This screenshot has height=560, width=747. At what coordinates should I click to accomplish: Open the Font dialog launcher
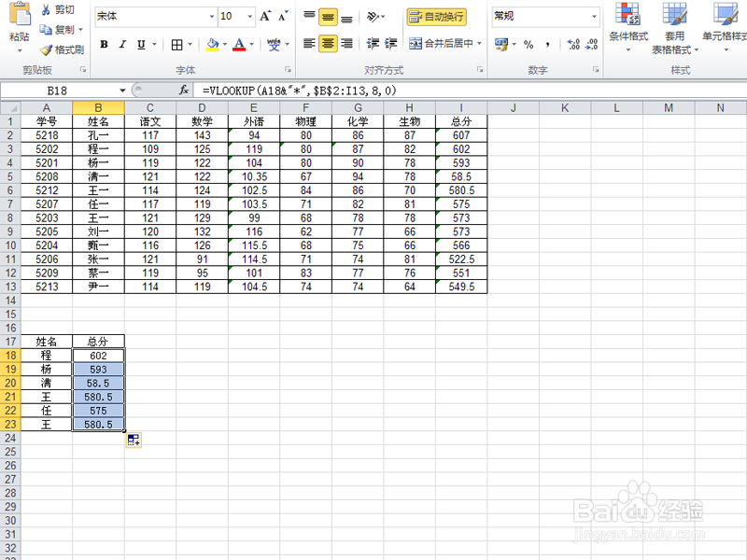pos(289,69)
